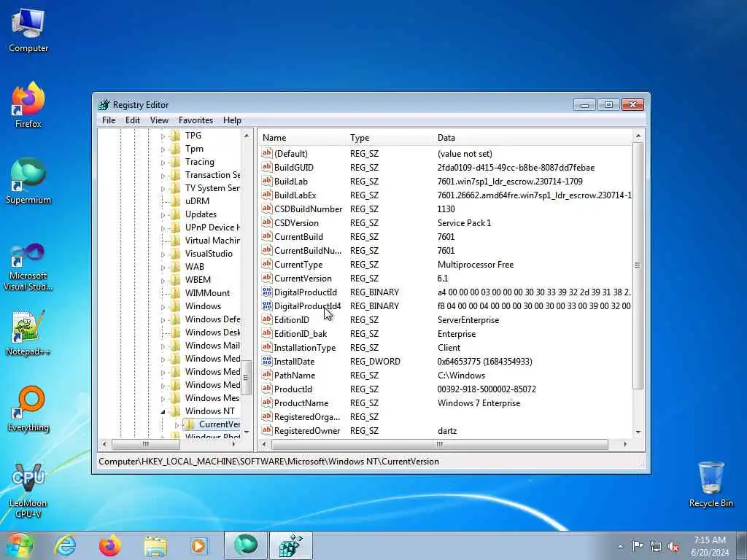The image size is (747, 560).
Task: Open the File menu
Action: pyautogui.click(x=109, y=120)
